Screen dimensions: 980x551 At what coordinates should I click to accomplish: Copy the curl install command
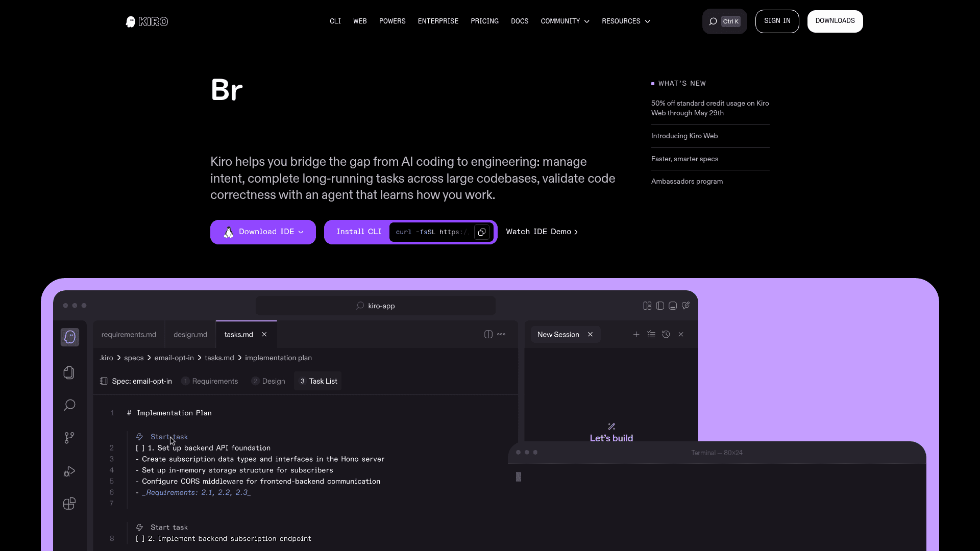coord(481,232)
